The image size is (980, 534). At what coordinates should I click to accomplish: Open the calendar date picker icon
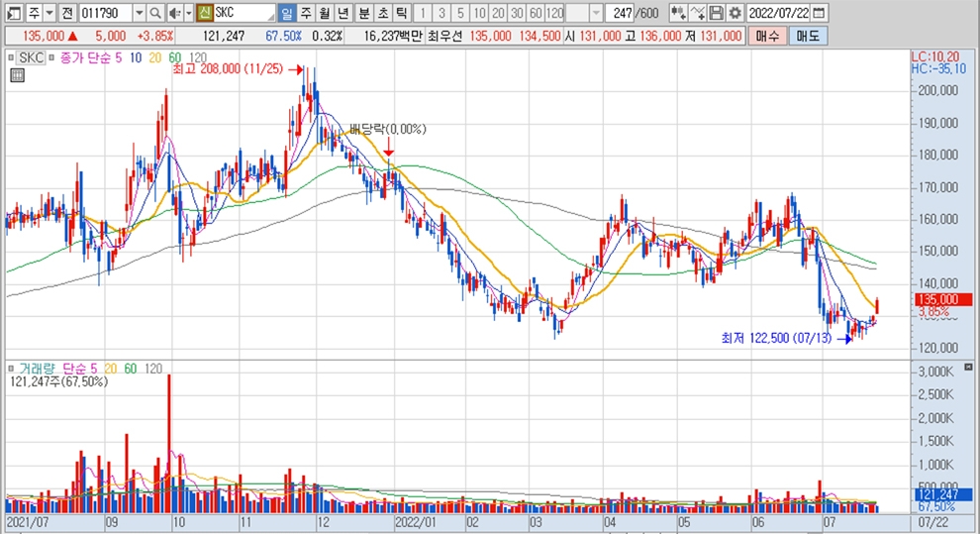(817, 13)
